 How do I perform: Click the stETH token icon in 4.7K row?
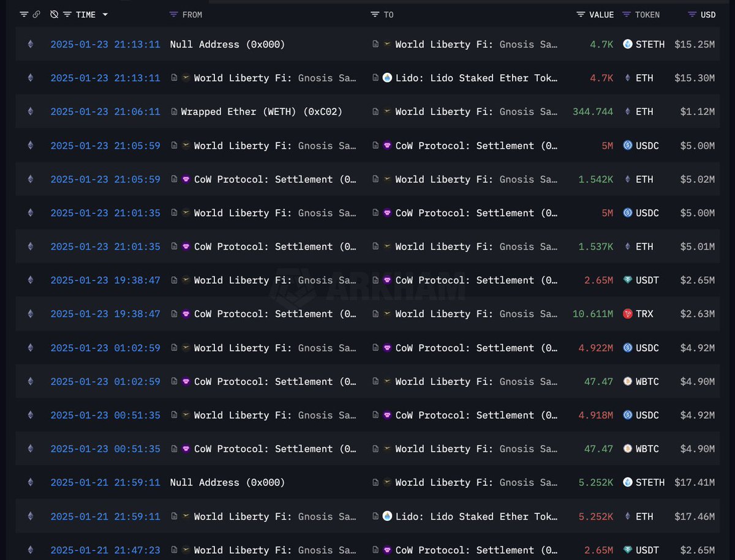coord(627,44)
